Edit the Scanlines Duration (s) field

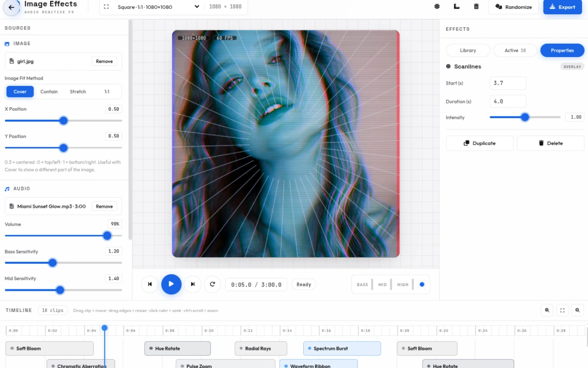[x=508, y=102]
